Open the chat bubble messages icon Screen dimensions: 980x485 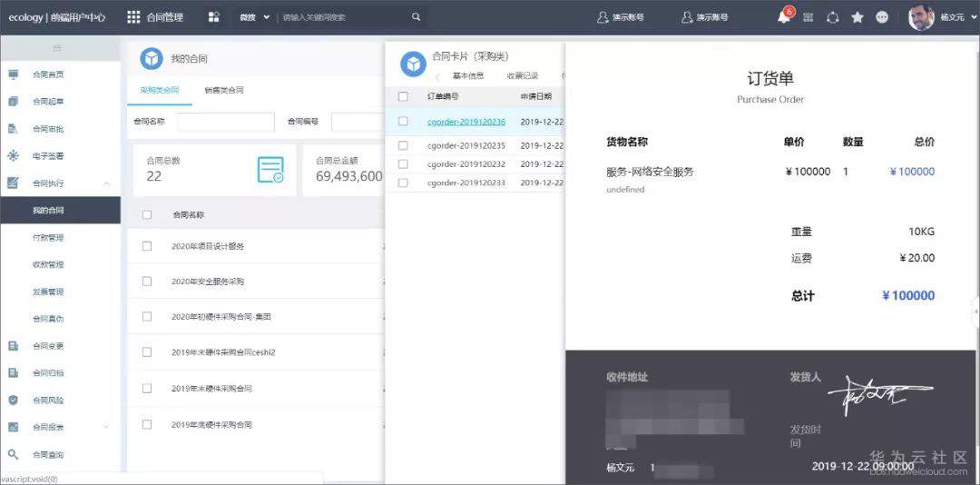tap(882, 17)
